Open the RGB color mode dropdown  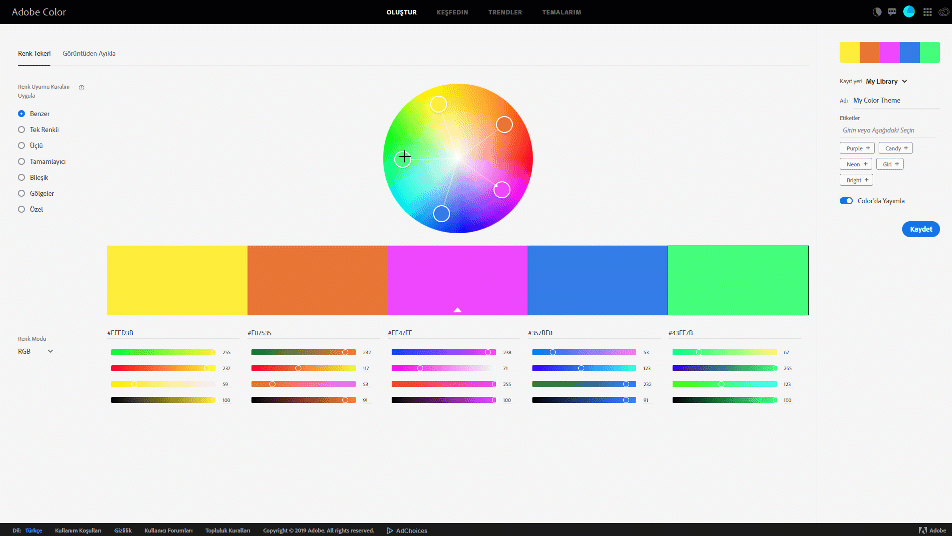(35, 351)
